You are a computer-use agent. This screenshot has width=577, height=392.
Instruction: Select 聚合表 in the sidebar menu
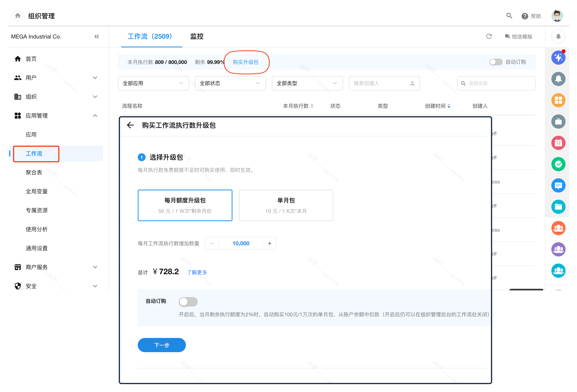point(34,173)
